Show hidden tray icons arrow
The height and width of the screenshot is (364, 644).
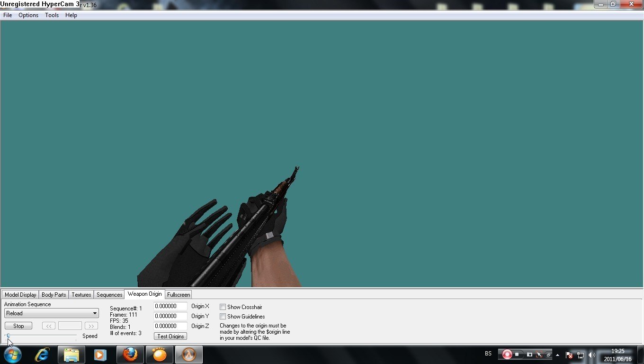point(557,355)
